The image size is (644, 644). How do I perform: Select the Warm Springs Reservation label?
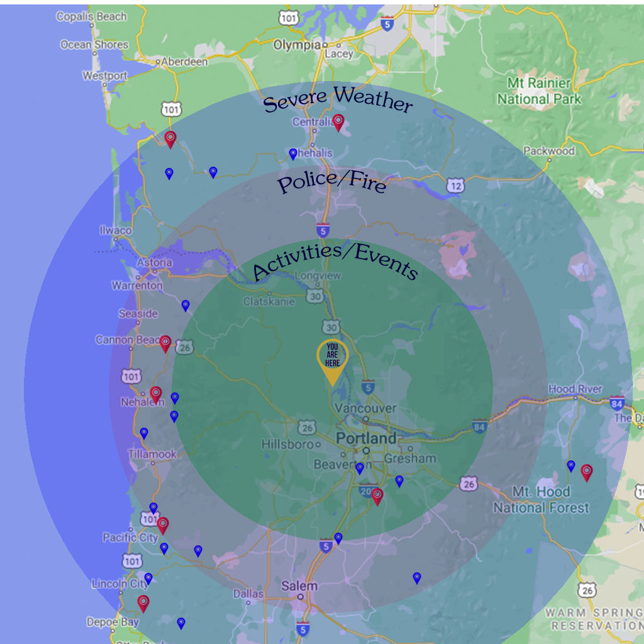596,619
